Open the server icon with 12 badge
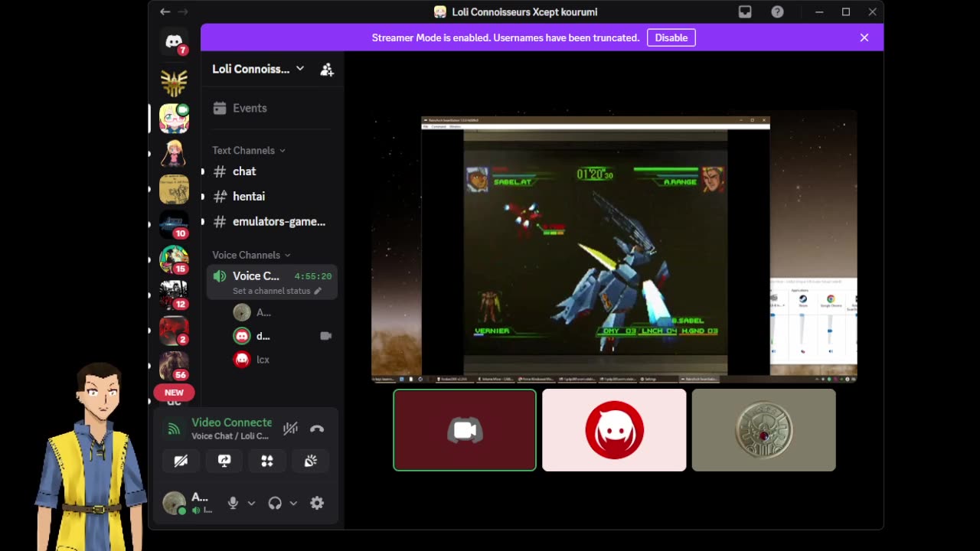The width and height of the screenshot is (980, 551). (174, 295)
